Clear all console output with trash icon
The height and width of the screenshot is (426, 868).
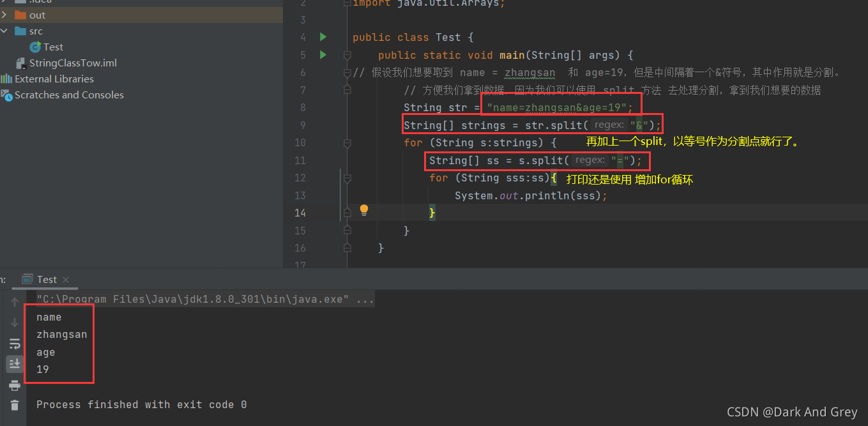(x=15, y=405)
